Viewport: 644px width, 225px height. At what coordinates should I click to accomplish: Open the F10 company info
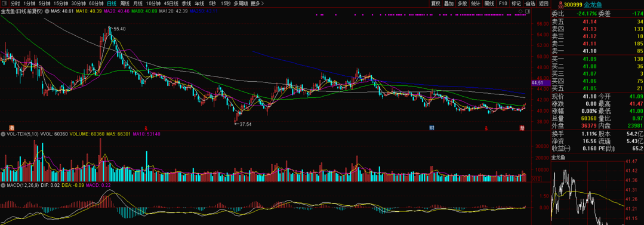coord(503,4)
